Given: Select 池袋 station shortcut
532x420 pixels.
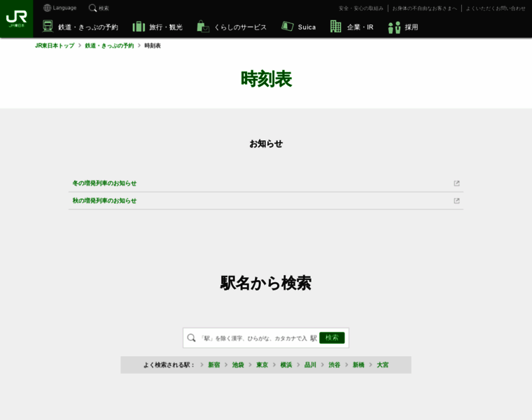Looking at the screenshot, I should point(238,365).
